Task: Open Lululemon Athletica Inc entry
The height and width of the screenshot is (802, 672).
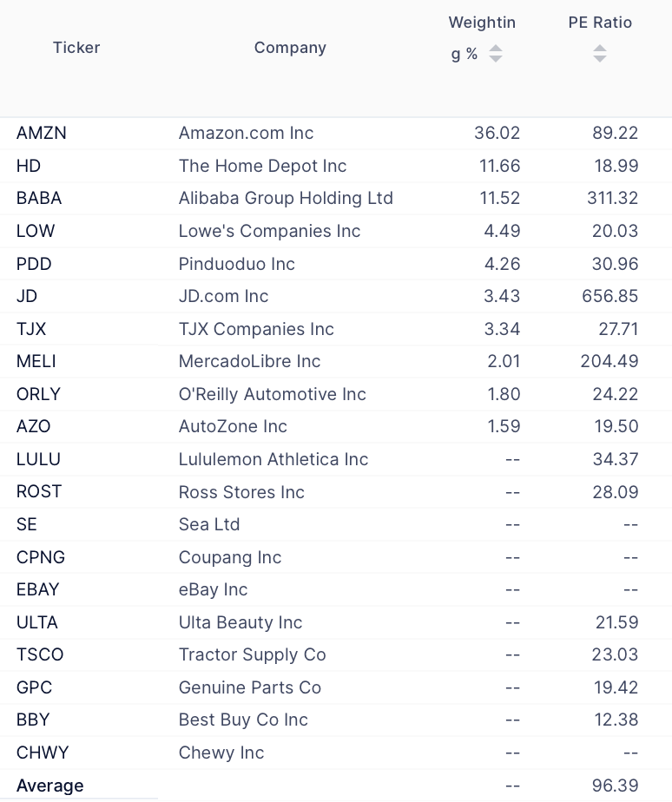Action: (x=273, y=459)
